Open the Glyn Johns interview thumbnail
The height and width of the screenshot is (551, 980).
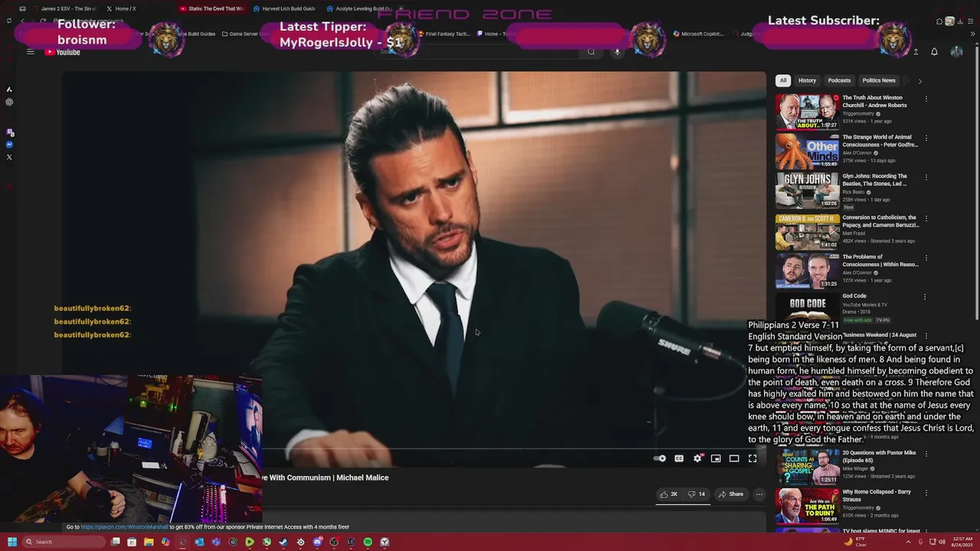point(807,191)
